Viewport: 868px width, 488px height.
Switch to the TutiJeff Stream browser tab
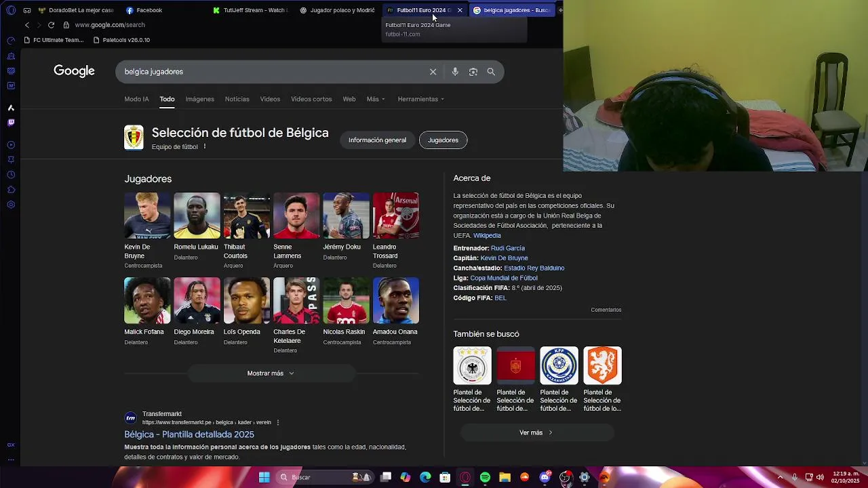click(250, 10)
